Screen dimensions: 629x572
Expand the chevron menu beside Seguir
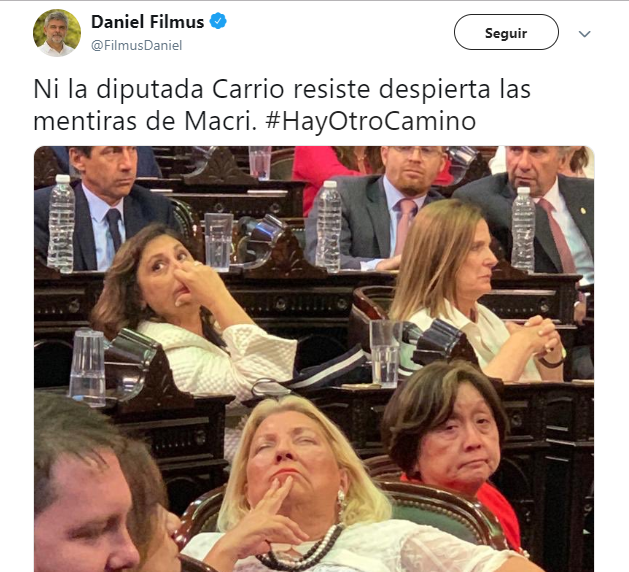point(584,34)
